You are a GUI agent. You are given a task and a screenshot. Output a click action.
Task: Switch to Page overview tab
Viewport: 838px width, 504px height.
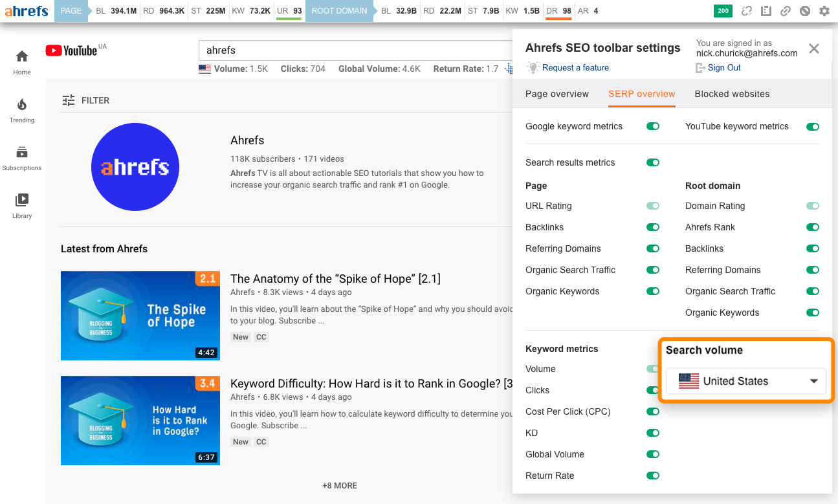coord(557,94)
